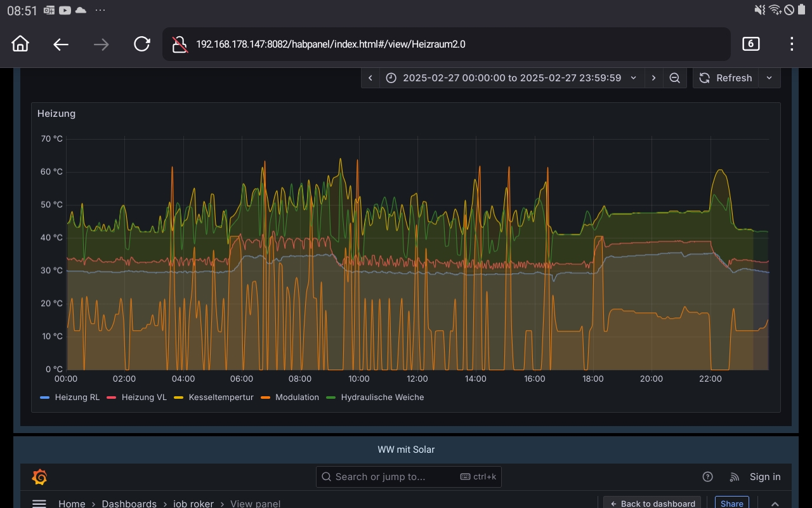
Task: Click the Search or jump to field
Action: tap(409, 477)
